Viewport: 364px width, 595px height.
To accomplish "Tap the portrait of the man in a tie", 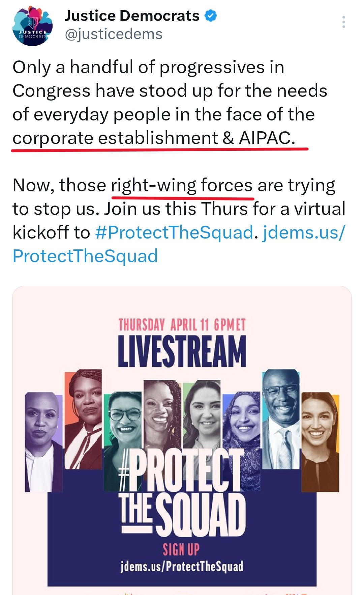I will coord(280,418).
